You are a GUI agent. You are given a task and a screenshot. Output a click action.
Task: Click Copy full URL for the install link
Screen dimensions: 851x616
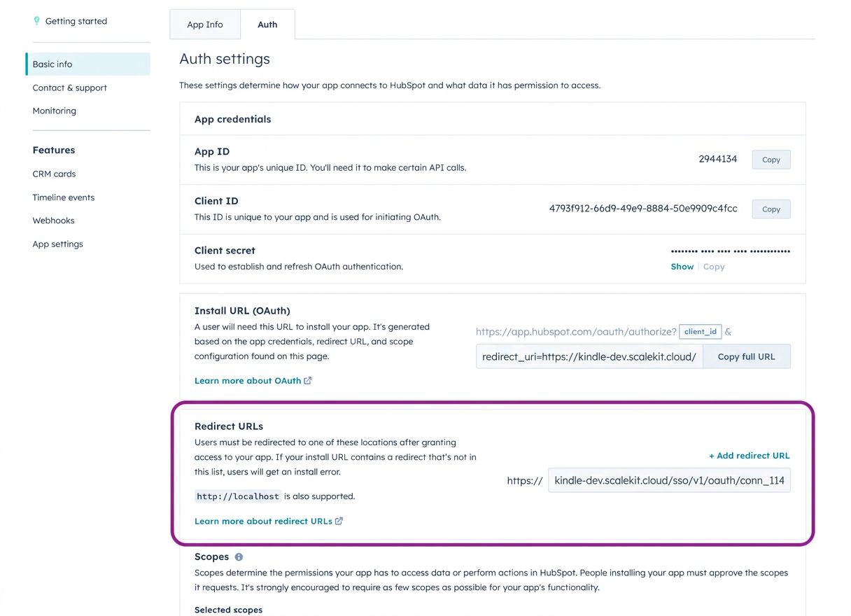coord(746,356)
